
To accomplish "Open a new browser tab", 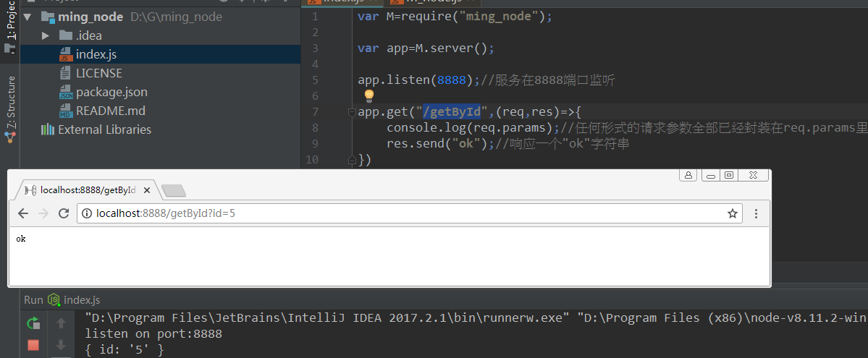I will click(174, 191).
